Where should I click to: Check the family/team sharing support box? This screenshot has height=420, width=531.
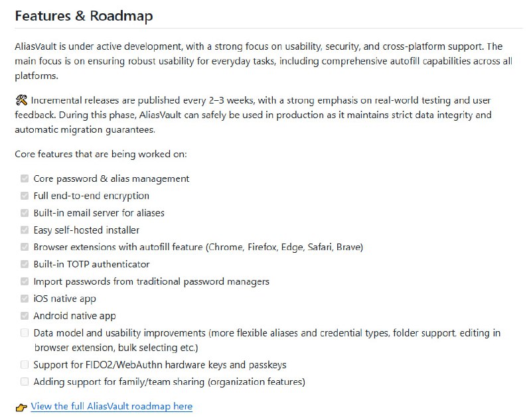pos(25,382)
